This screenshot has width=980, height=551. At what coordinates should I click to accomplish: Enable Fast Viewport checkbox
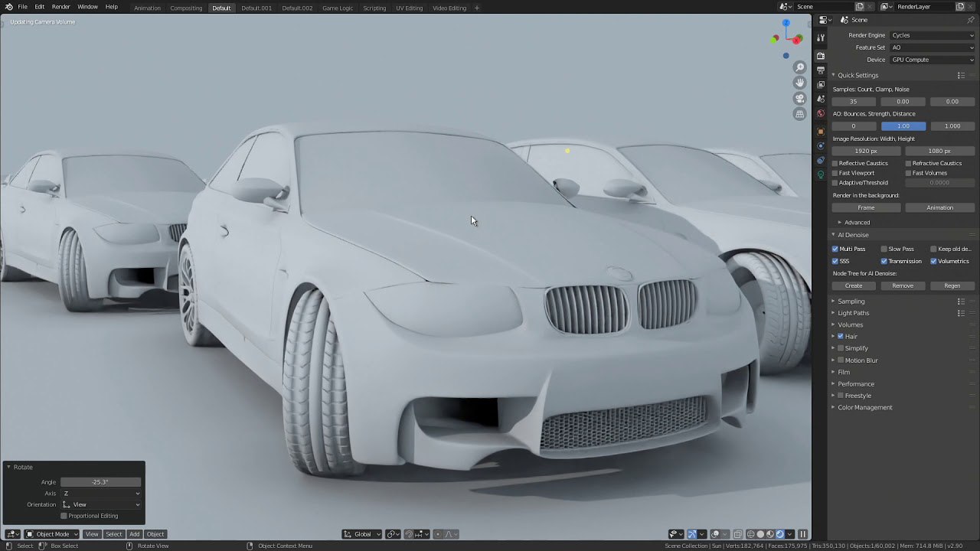click(835, 173)
